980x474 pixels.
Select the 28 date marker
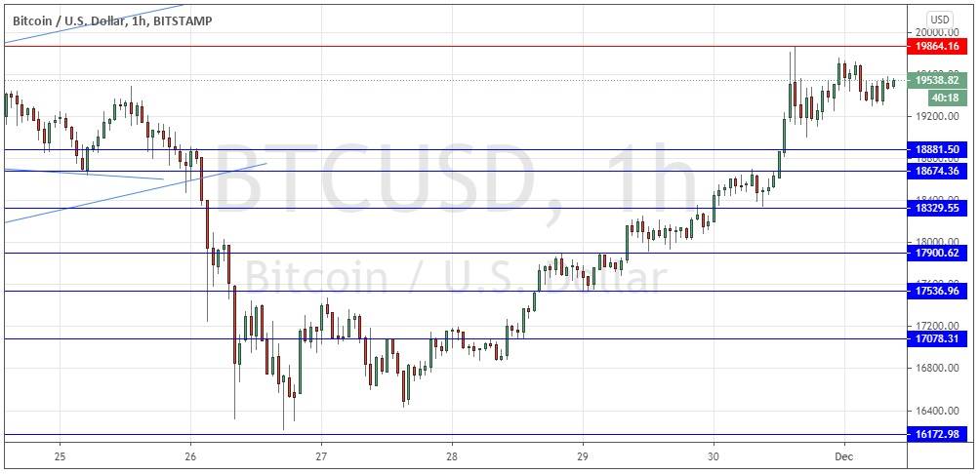(452, 456)
